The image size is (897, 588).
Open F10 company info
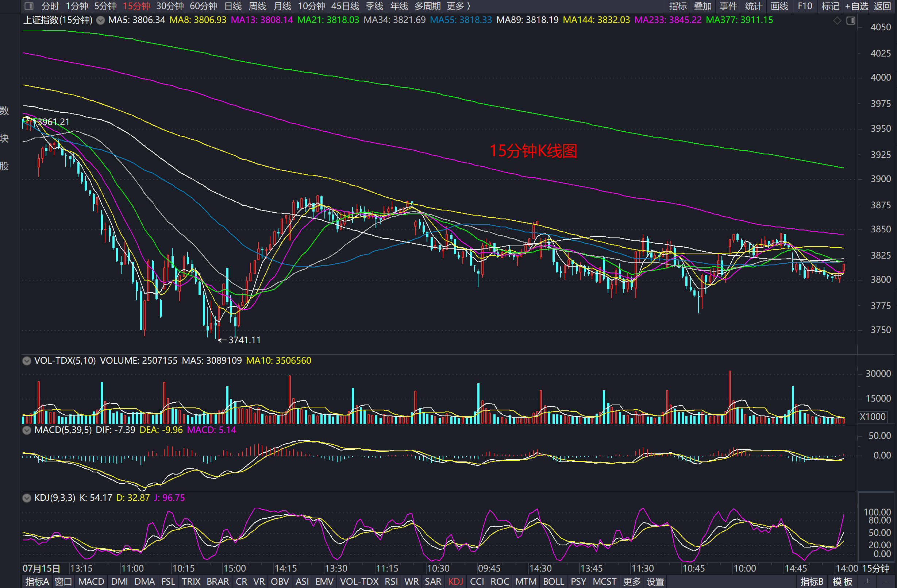pyautogui.click(x=805, y=6)
